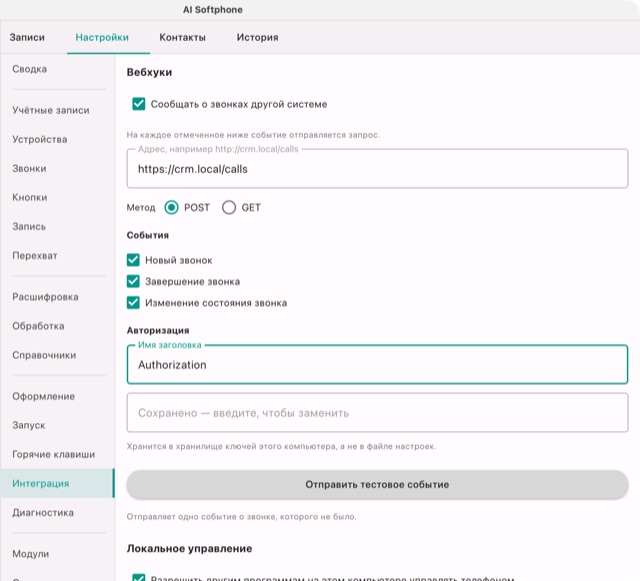Screen dimensions: 640x581
Task: Toggle Изменение состояния звонка checkbox
Action: (133, 303)
